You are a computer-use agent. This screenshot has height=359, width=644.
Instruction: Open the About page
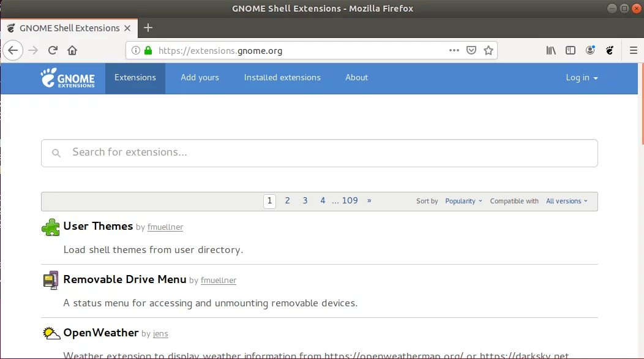pyautogui.click(x=356, y=78)
